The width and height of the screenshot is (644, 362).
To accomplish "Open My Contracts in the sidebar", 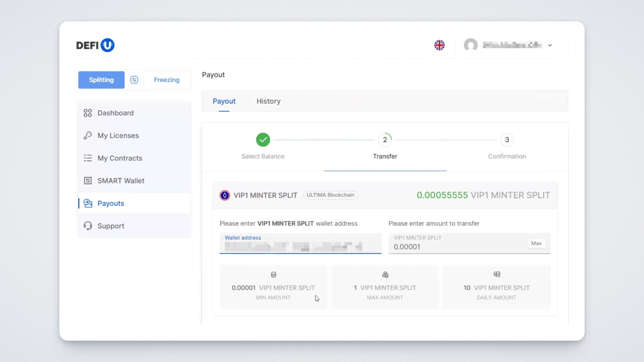I will point(120,158).
